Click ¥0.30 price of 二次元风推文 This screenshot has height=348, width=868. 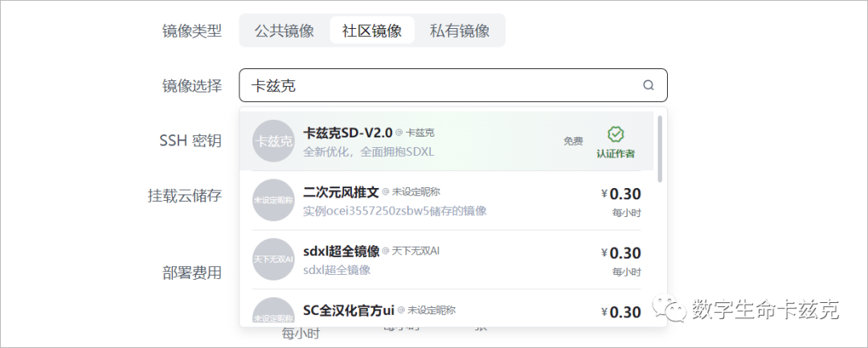coord(621,194)
